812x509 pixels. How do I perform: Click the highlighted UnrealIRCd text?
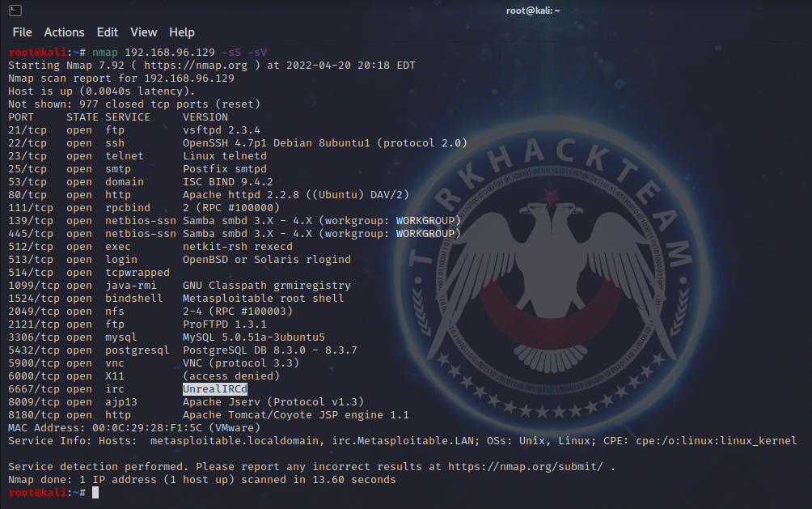(x=215, y=388)
